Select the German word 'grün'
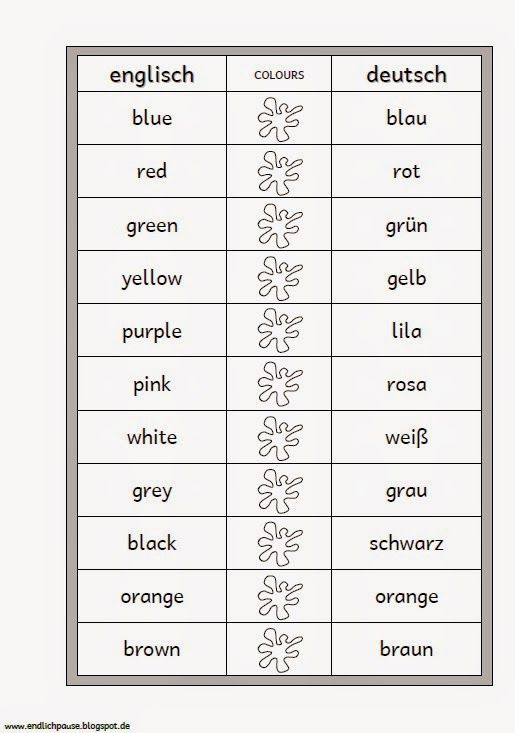 406,226
